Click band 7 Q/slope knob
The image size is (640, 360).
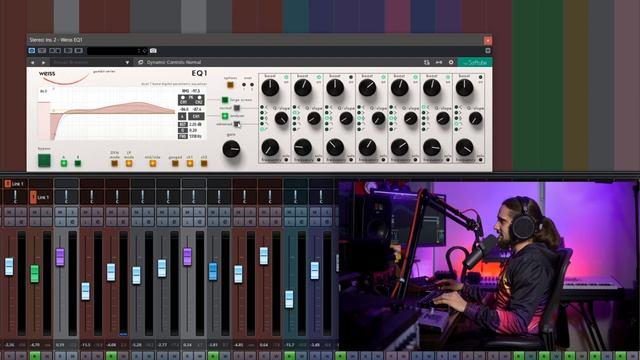tap(475, 119)
